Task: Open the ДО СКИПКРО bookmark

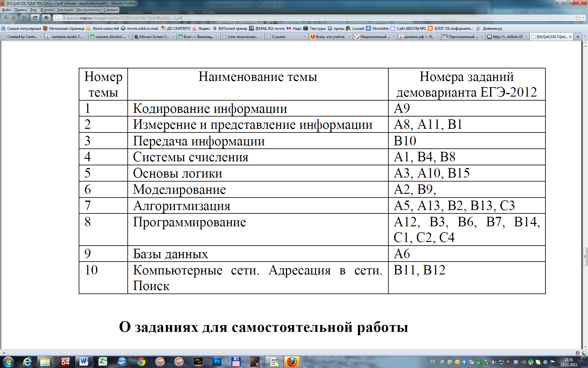Action: (x=176, y=28)
